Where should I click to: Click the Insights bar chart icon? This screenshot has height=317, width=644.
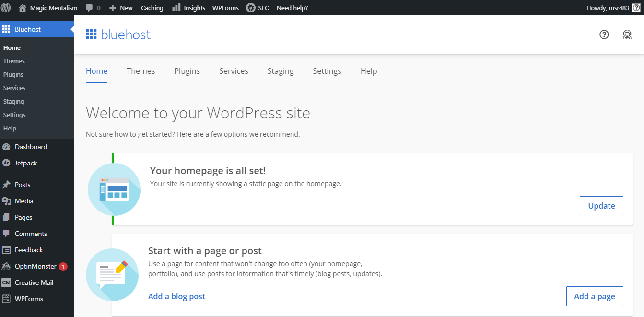[x=176, y=7]
